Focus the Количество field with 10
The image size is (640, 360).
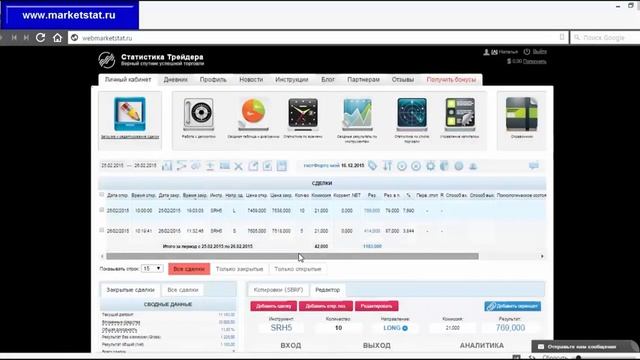(338, 328)
